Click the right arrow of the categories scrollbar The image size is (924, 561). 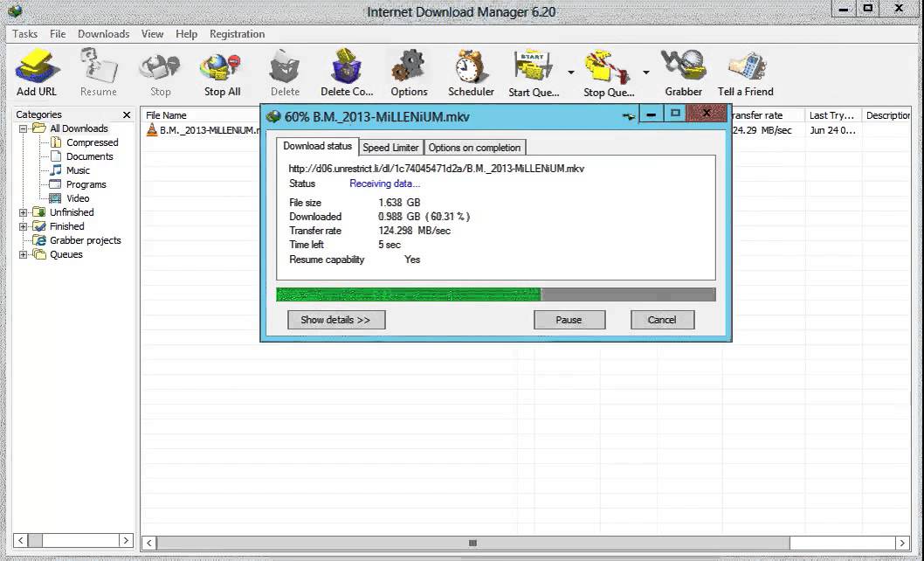(126, 540)
